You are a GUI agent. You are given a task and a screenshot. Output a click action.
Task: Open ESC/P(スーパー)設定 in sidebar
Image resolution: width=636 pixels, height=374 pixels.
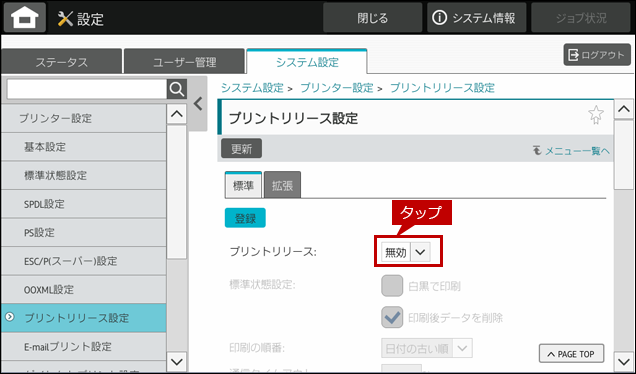[x=84, y=261]
